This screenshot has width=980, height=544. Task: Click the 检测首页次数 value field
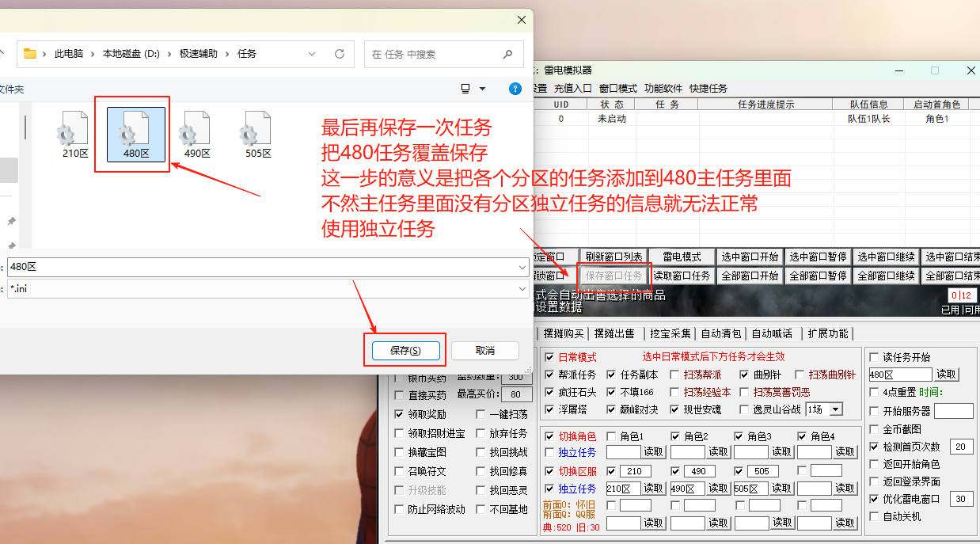961,447
